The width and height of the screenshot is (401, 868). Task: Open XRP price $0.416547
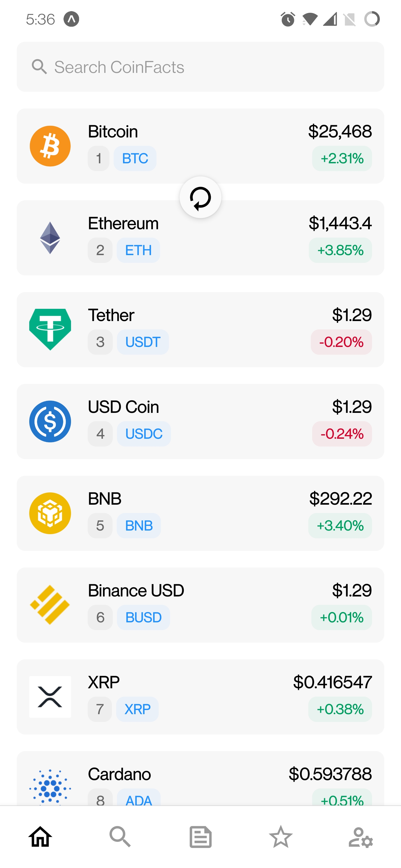(x=332, y=682)
